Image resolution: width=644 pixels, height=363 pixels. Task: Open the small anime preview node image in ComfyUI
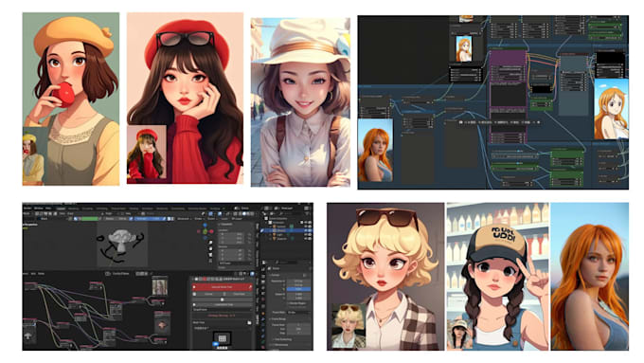464,49
